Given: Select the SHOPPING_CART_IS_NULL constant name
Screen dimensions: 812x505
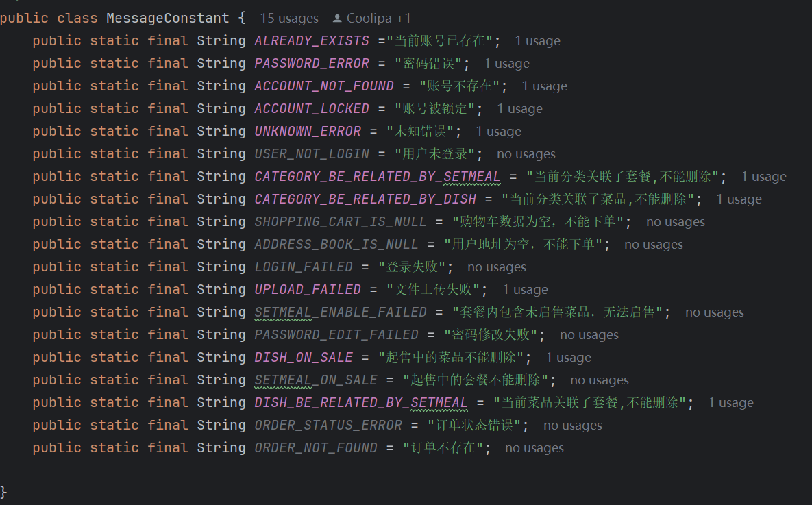Looking at the screenshot, I should pos(341,222).
